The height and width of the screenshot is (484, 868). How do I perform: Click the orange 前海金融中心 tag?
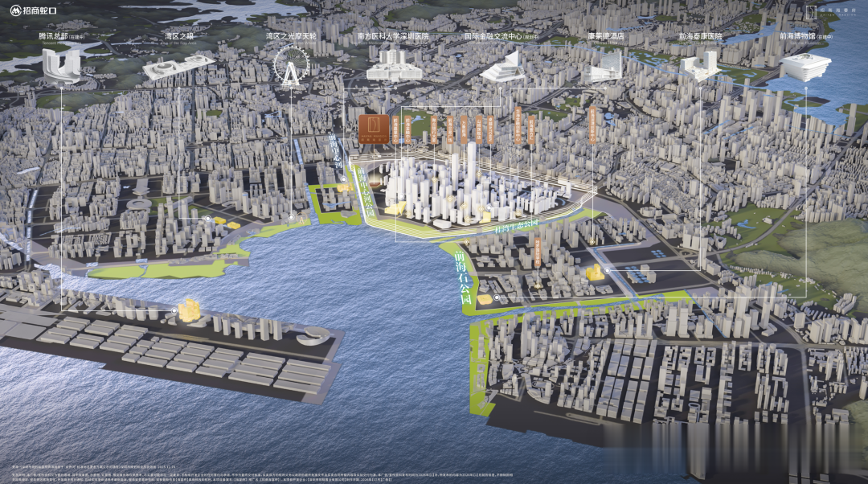coord(407,129)
